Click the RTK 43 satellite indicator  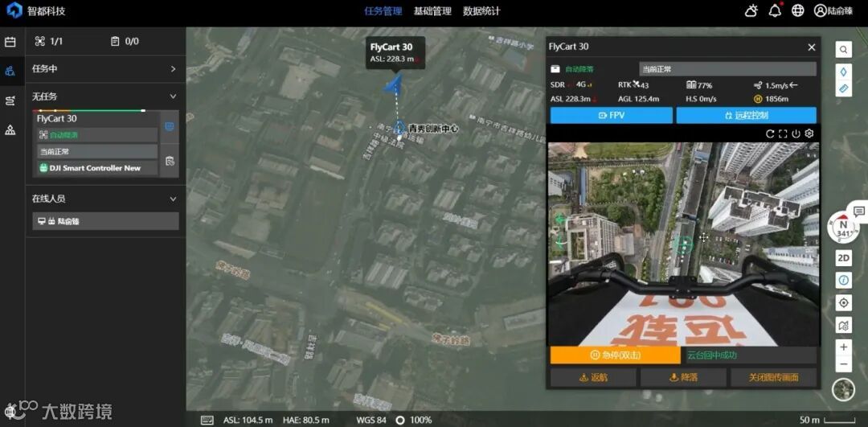tap(633, 85)
